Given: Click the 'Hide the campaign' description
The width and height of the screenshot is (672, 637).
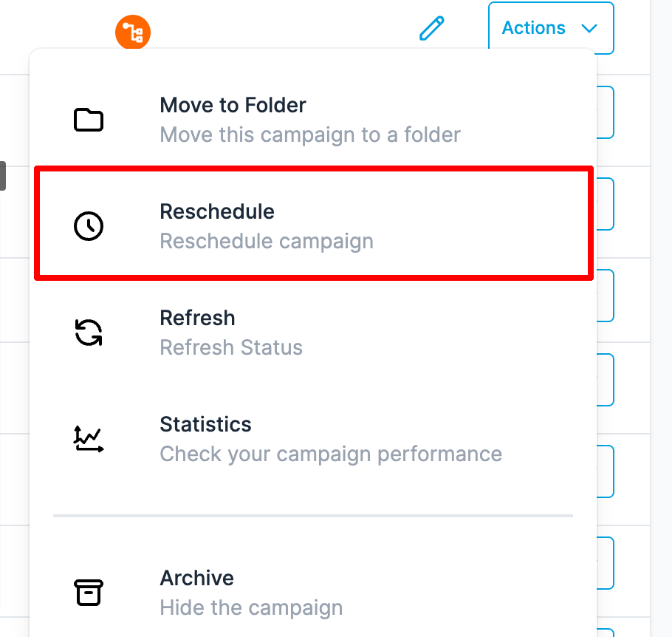Looking at the screenshot, I should [x=251, y=608].
